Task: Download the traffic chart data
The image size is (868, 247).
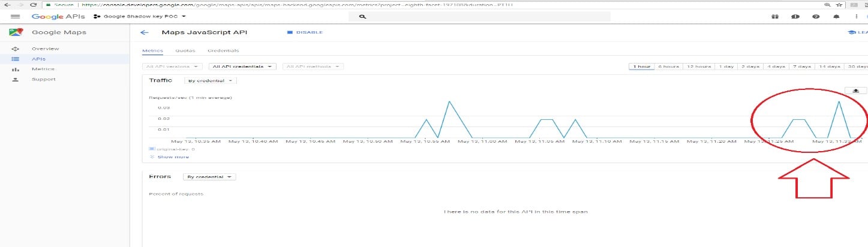Action: point(856,91)
